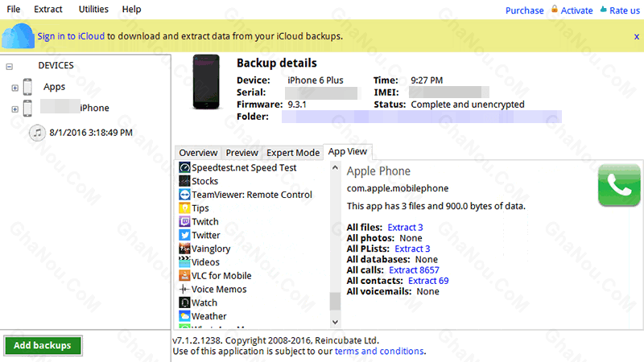Click the music note backup icon
This screenshot has height=362, width=644.
point(37,133)
